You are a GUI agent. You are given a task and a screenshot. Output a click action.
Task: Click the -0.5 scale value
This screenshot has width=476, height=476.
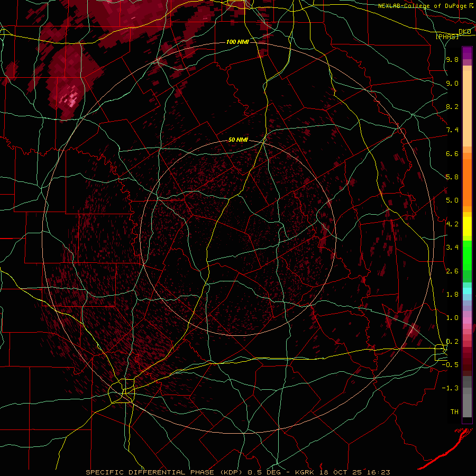click(450, 364)
